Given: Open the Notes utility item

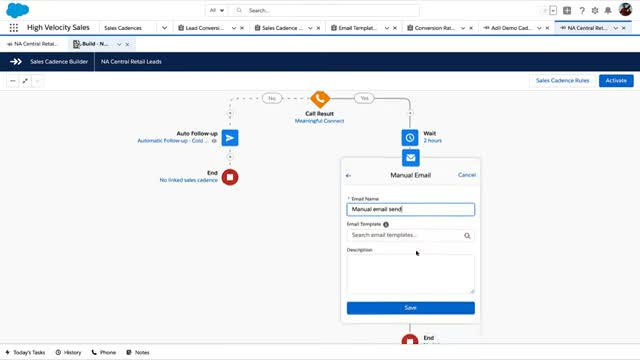Looking at the screenshot, I should point(138,352).
